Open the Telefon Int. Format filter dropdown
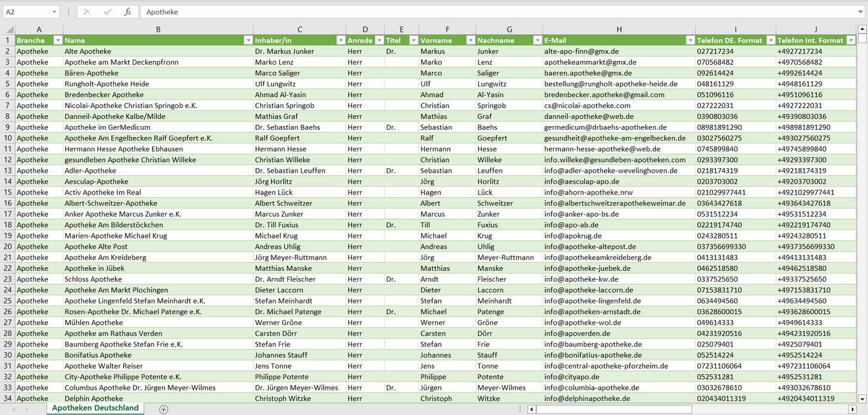Viewport: 868px width, 415px height. point(851,40)
